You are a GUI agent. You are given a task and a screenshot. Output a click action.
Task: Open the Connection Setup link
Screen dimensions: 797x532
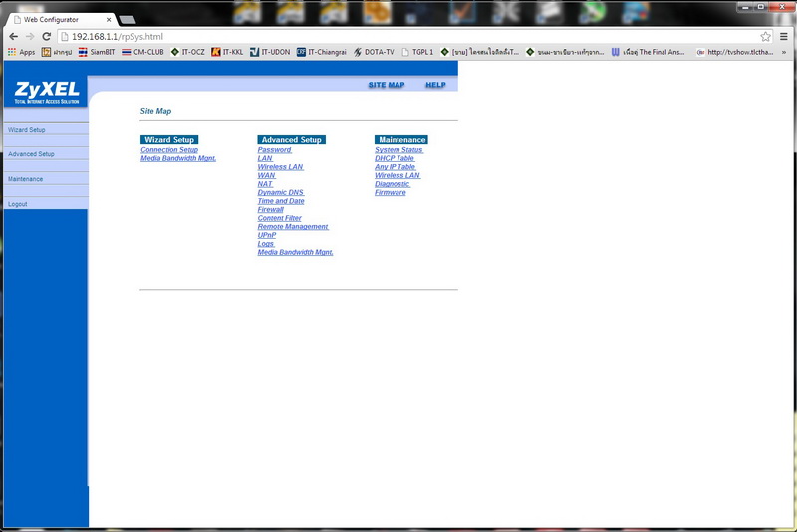coord(169,149)
